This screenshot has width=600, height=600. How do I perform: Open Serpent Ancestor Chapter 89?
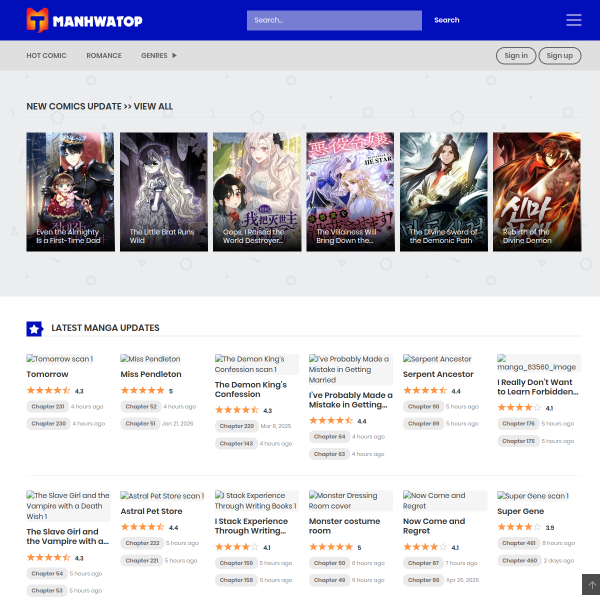click(x=423, y=424)
